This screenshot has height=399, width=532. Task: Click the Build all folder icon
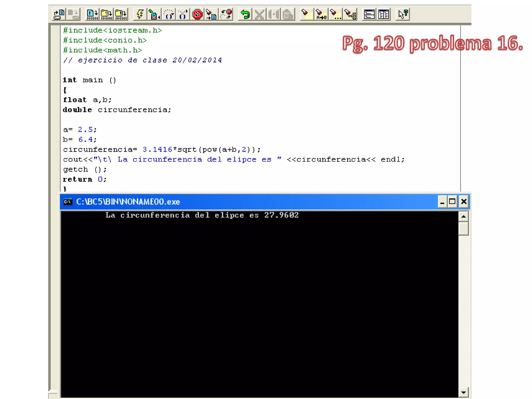click(121, 14)
